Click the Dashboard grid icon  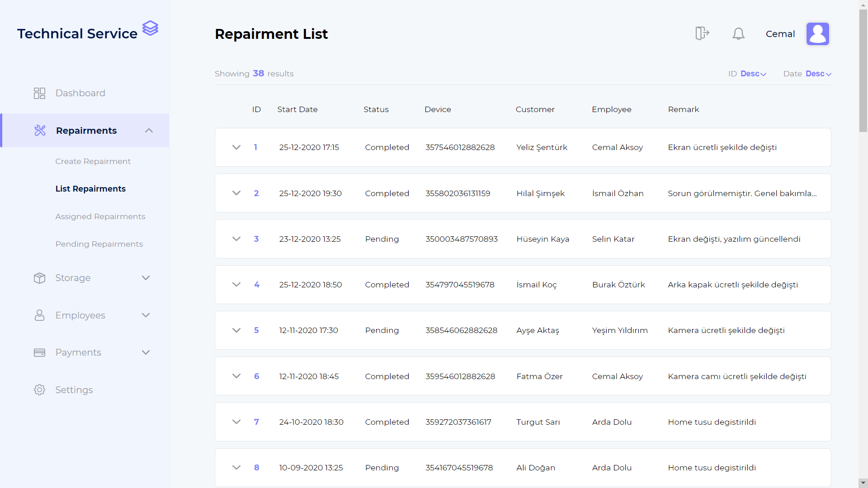40,93
